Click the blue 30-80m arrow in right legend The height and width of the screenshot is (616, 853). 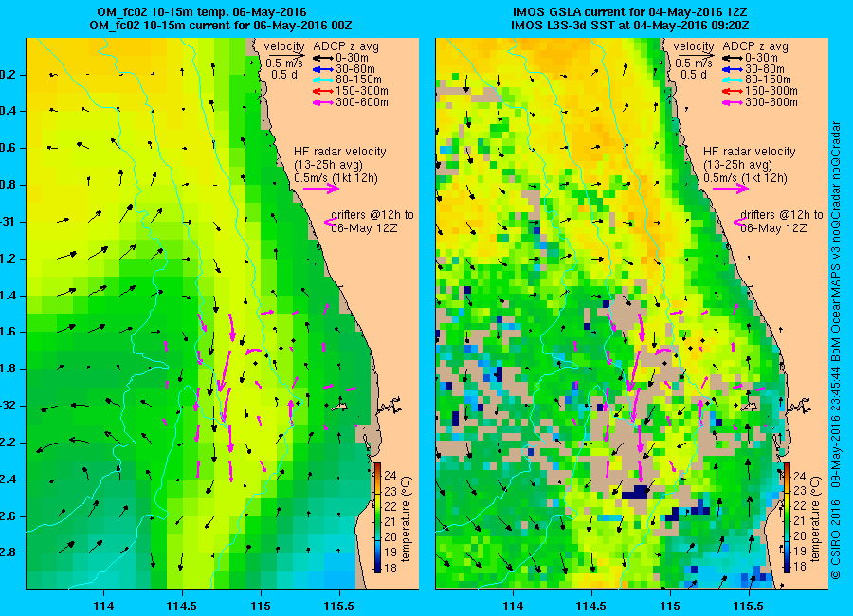pos(733,69)
